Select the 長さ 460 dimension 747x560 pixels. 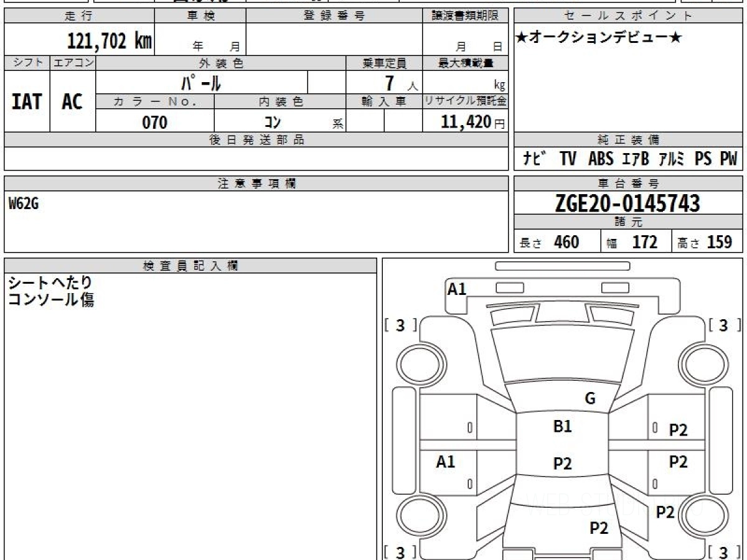tap(549, 242)
